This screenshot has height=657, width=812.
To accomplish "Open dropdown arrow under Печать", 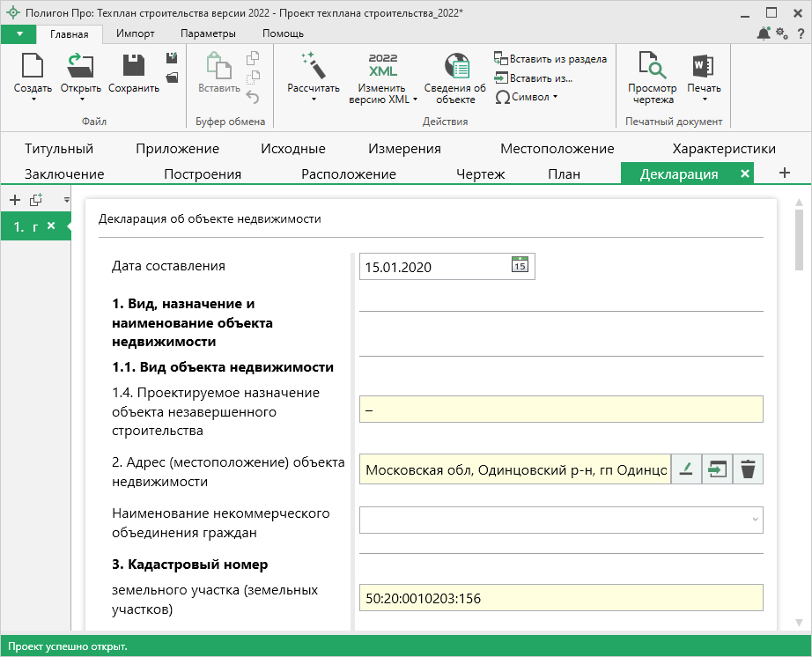I will 704,100.
